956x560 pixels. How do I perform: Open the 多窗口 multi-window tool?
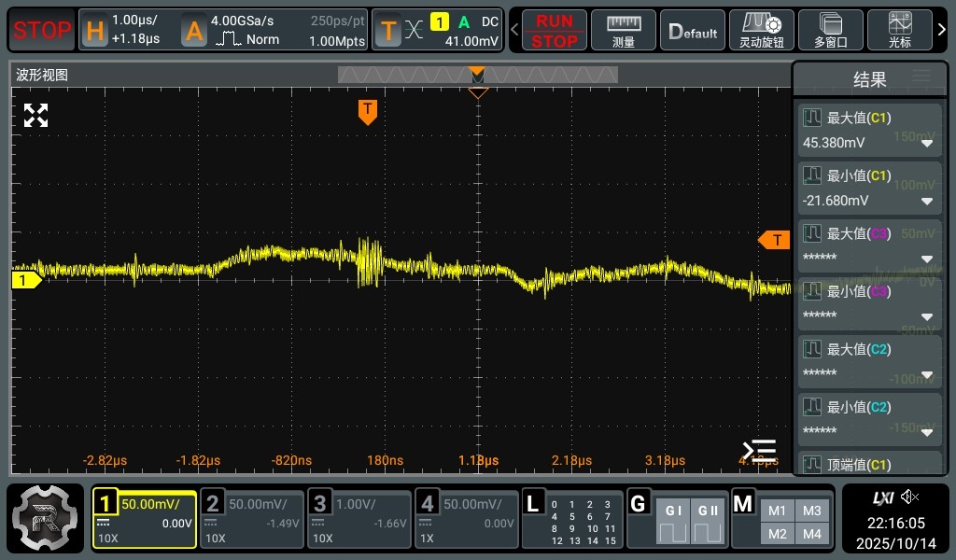(x=830, y=31)
